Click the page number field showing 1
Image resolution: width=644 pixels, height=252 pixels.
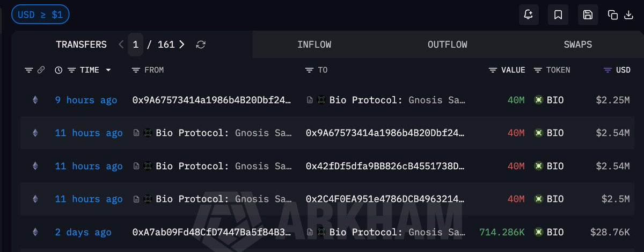[x=135, y=45]
